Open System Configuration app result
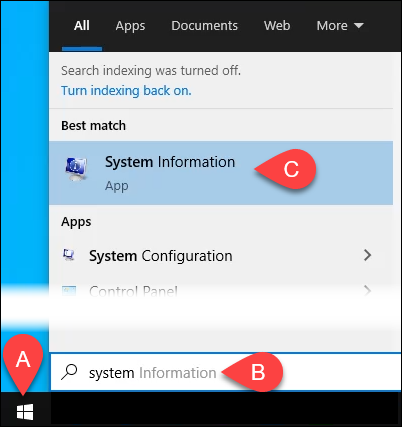402x427 pixels. [203, 256]
